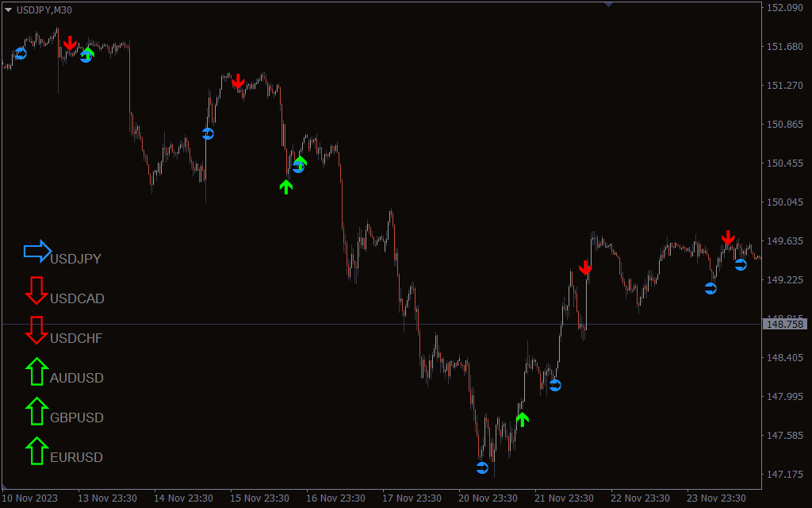Click the highlighted 148.758 current price label
The image size is (812, 508).
pos(784,325)
